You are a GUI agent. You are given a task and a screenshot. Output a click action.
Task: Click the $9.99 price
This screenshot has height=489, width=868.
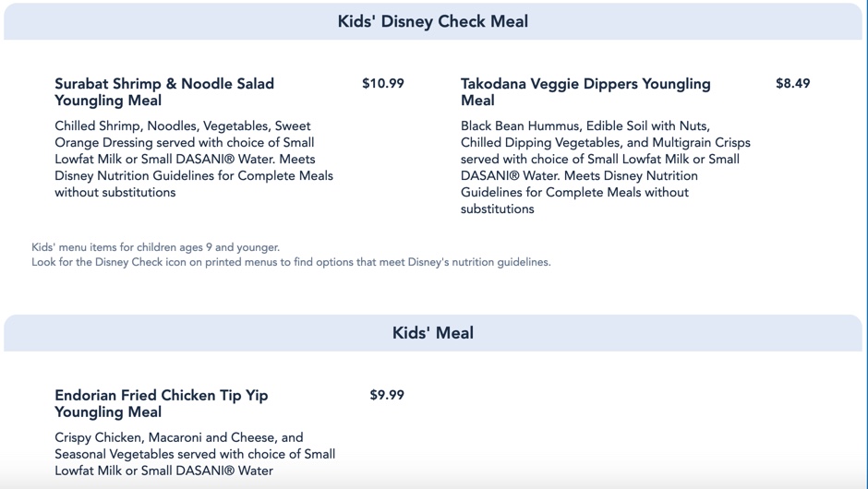tap(387, 395)
